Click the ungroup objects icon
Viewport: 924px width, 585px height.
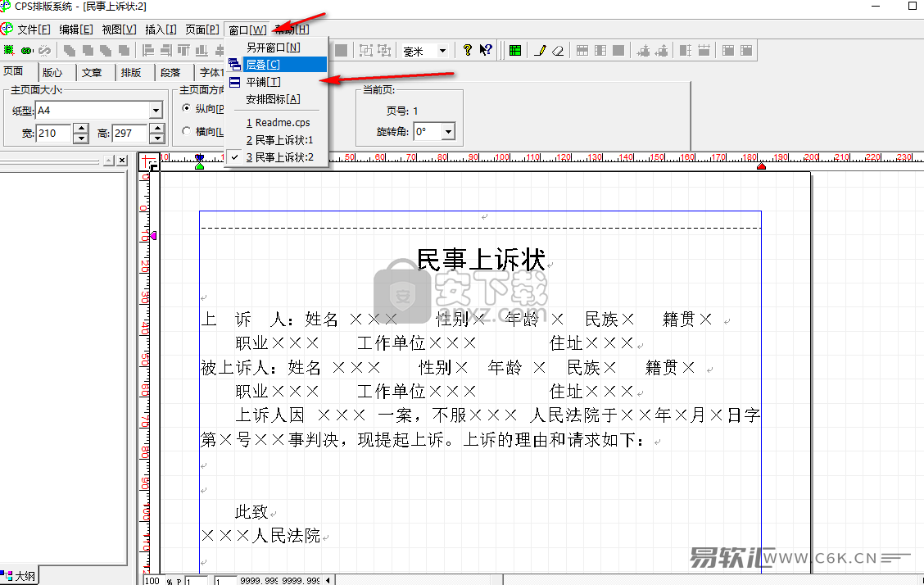pos(384,51)
